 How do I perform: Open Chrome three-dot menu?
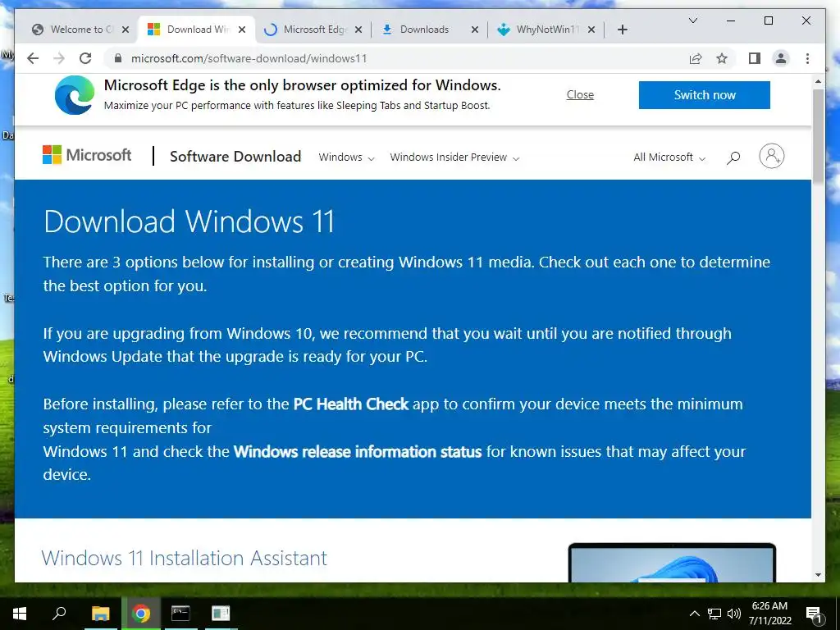(807, 58)
